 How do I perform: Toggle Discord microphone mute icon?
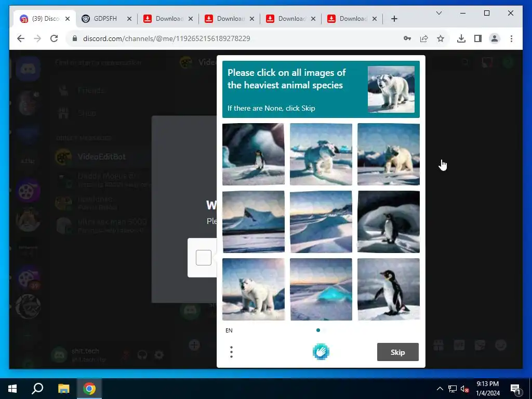click(x=126, y=355)
